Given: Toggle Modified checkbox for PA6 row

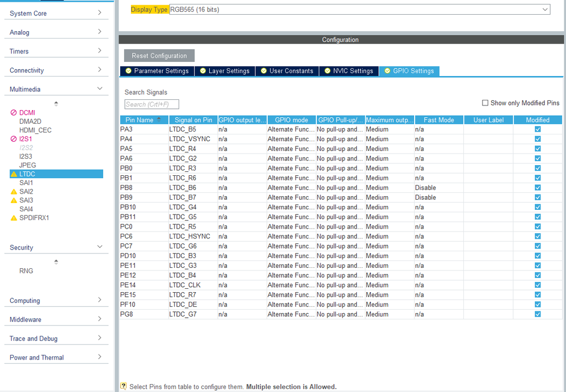Looking at the screenshot, I should [x=538, y=158].
